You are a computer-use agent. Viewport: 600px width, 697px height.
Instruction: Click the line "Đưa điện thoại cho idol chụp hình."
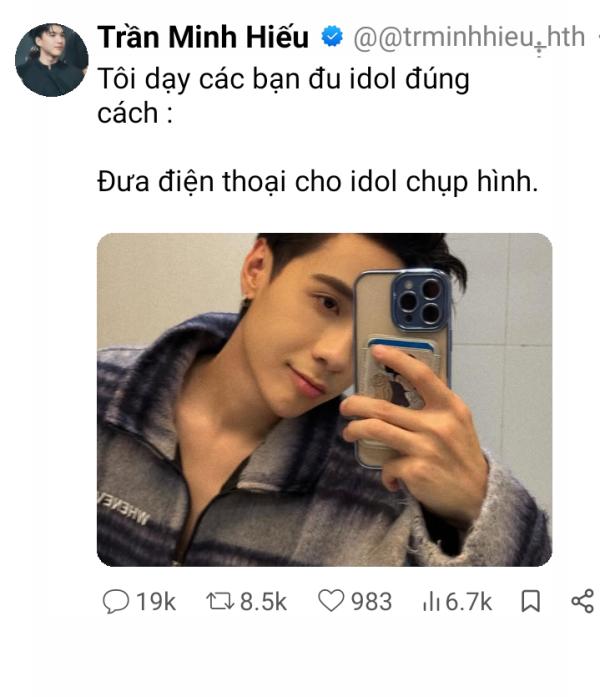(318, 182)
